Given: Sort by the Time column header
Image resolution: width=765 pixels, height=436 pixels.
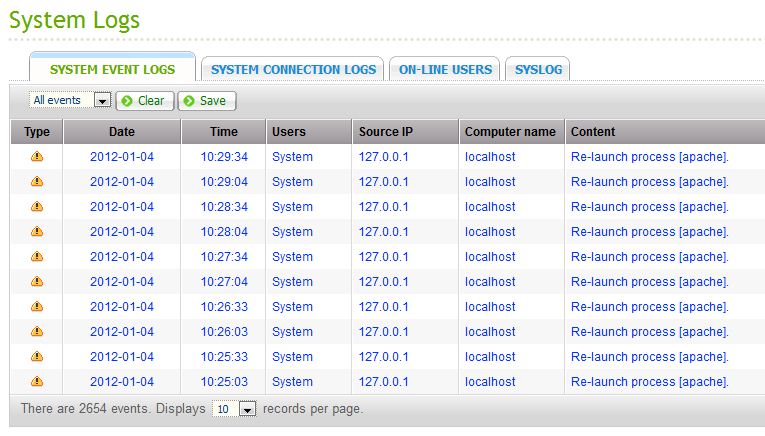Looking at the screenshot, I should tap(224, 132).
